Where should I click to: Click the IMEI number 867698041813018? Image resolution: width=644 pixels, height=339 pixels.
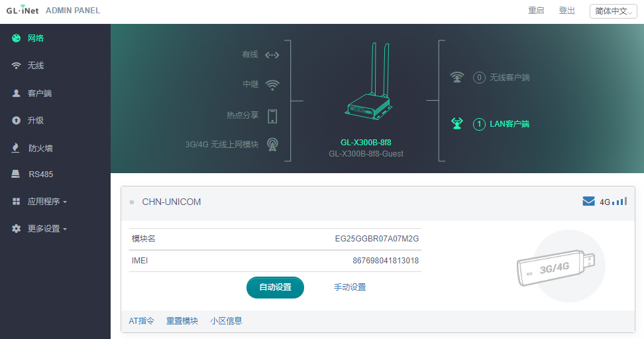click(386, 261)
